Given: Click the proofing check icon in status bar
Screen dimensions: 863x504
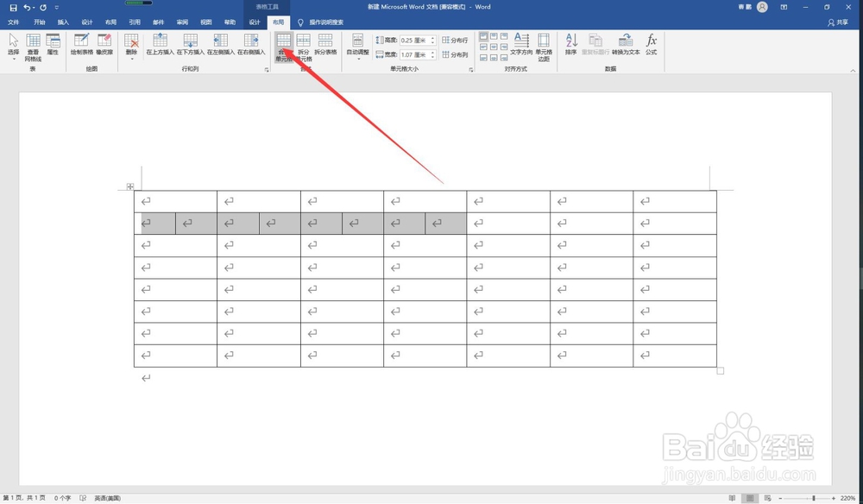Looking at the screenshot, I should click(83, 498).
